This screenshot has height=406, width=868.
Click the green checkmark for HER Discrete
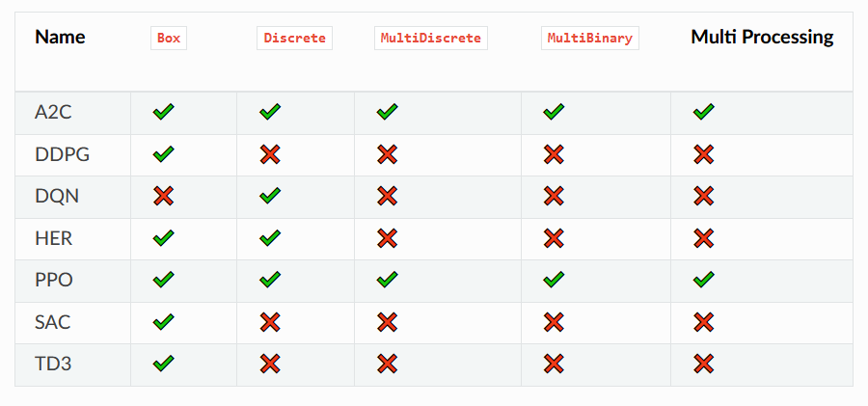coord(270,238)
